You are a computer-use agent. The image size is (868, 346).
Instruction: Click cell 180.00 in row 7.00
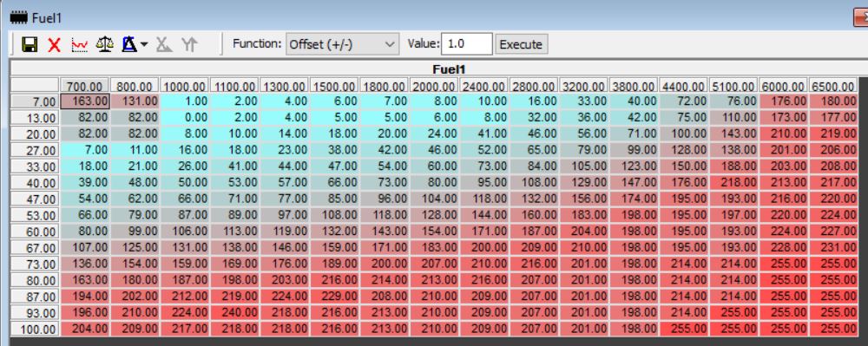[x=833, y=101]
